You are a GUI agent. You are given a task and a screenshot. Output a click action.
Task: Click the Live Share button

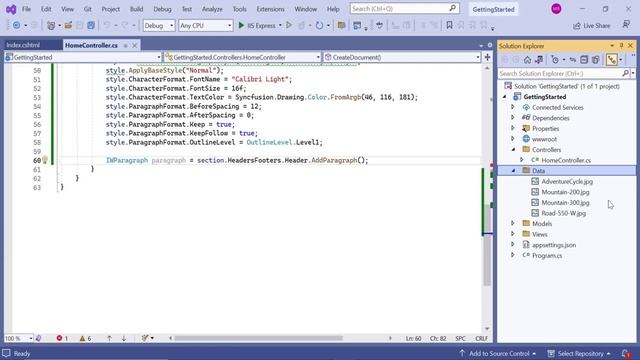[x=591, y=26]
